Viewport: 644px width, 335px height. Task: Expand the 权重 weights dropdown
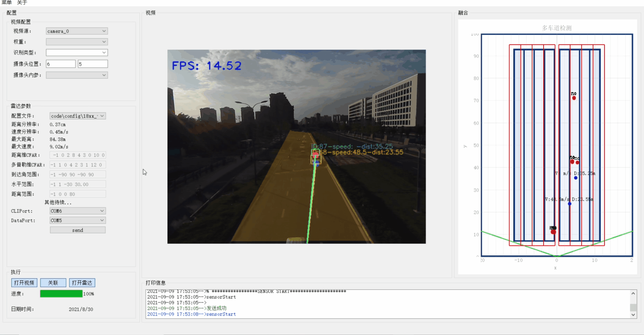[x=76, y=42]
